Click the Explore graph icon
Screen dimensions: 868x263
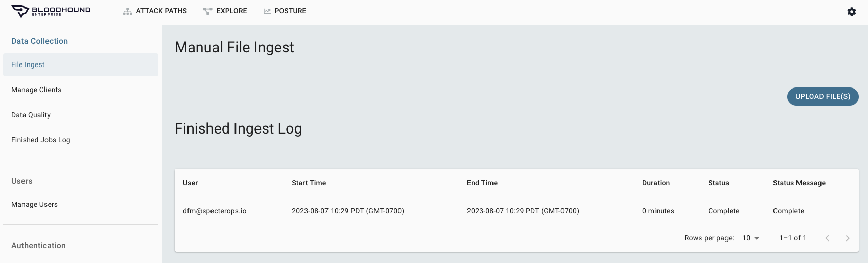click(x=207, y=11)
